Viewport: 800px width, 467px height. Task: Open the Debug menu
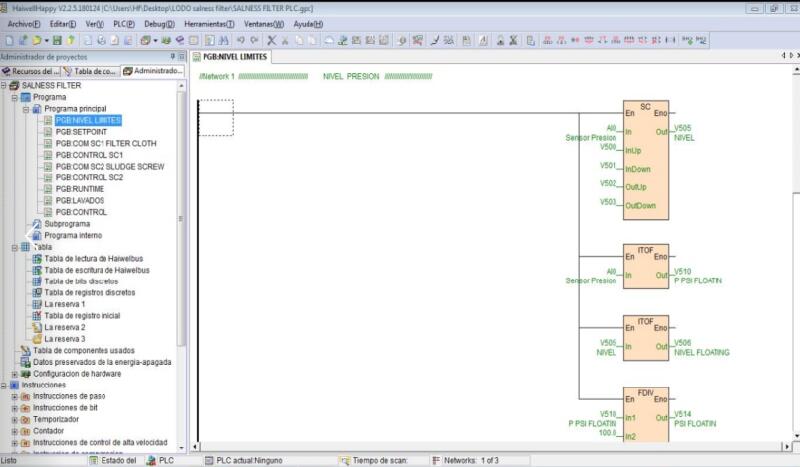(x=158, y=23)
